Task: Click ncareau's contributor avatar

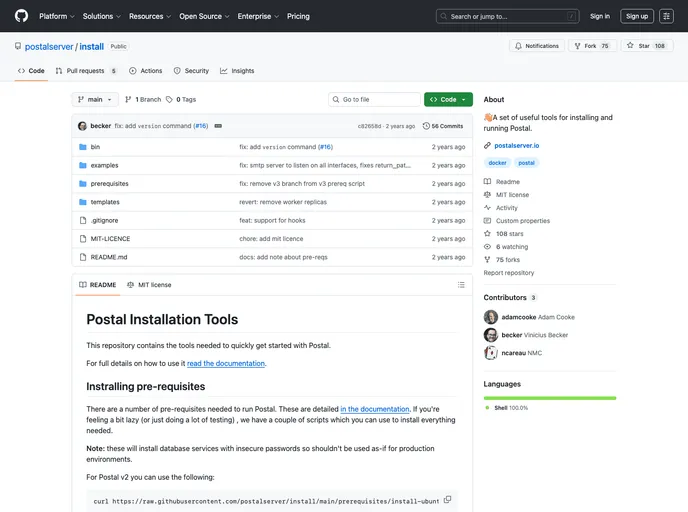Action: (x=491, y=353)
